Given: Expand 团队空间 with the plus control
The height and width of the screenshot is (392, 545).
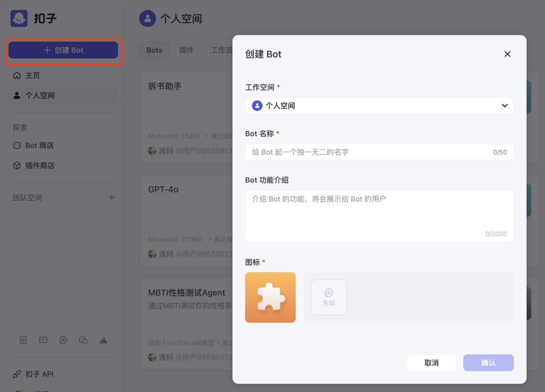Looking at the screenshot, I should click(112, 197).
